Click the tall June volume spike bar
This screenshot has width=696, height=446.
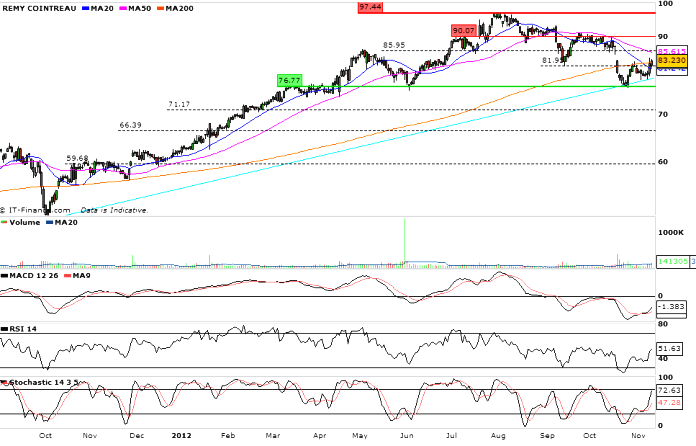pos(404,242)
